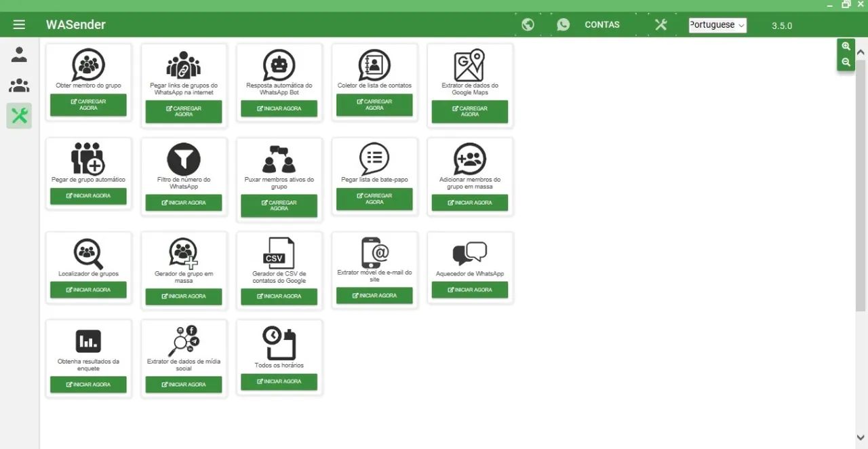Image resolution: width=868 pixels, height=449 pixels.
Task: Click the funnel icon for WhatsApp number filter
Action: pos(184,159)
